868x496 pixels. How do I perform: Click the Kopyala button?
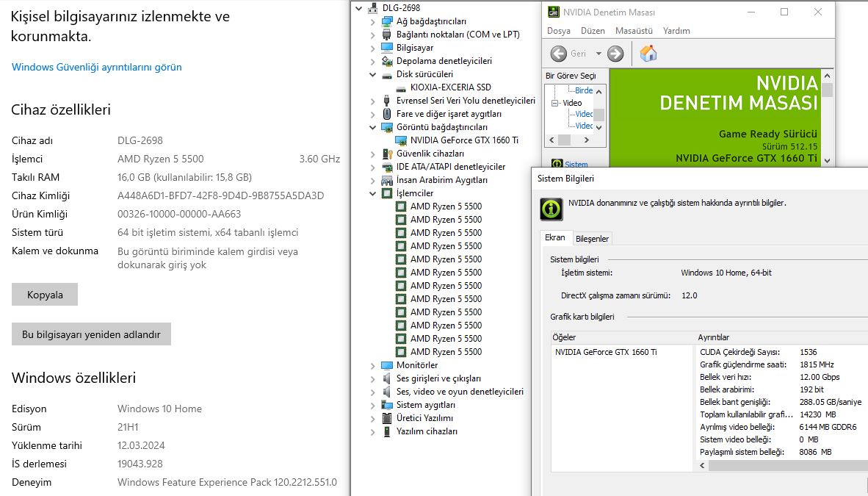coord(45,295)
